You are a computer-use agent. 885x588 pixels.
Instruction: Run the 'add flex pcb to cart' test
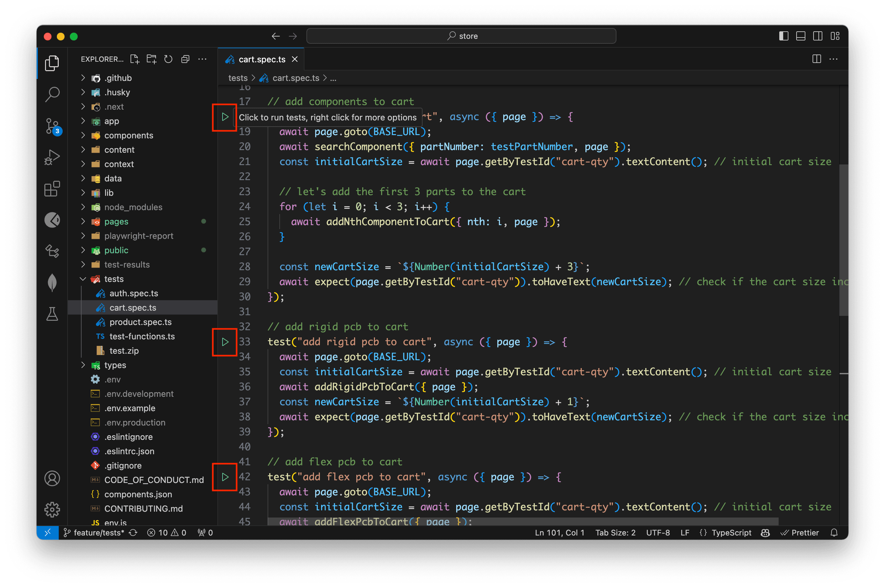tap(225, 477)
